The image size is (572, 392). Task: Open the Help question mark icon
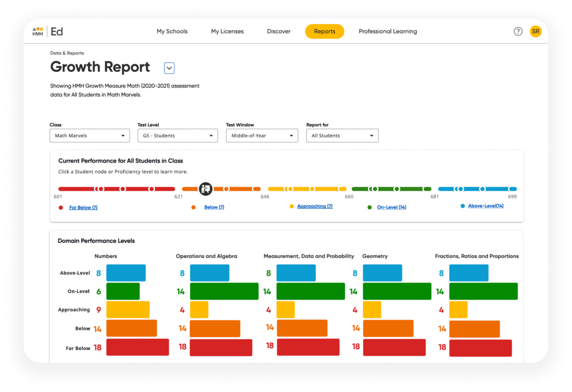point(518,31)
